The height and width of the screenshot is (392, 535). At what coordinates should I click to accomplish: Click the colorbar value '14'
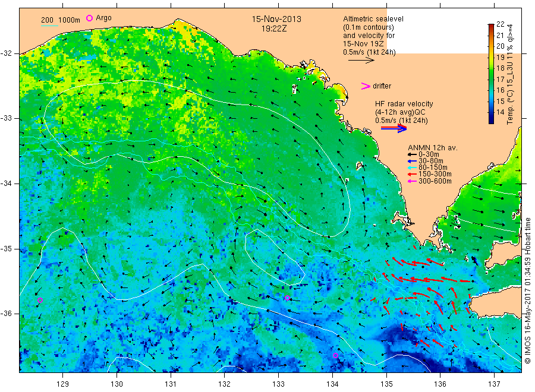(x=500, y=112)
